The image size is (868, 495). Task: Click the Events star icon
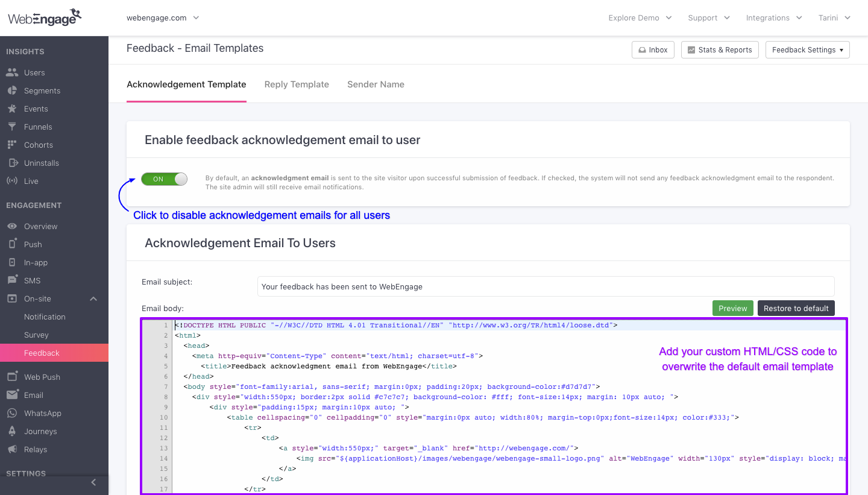click(12, 109)
